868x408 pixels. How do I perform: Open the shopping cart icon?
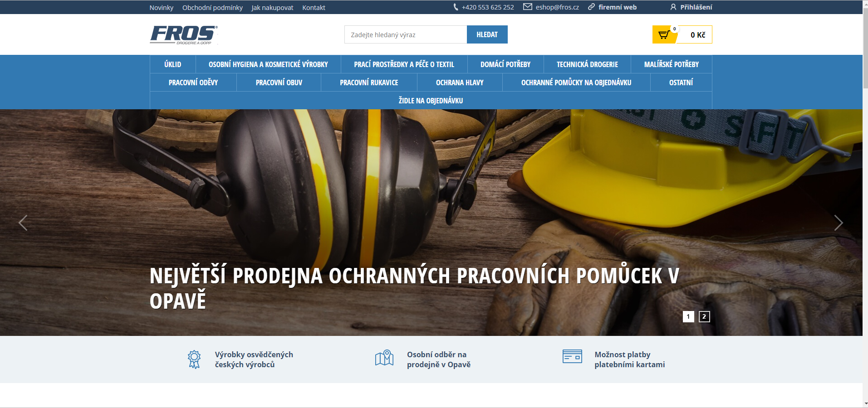tap(664, 34)
